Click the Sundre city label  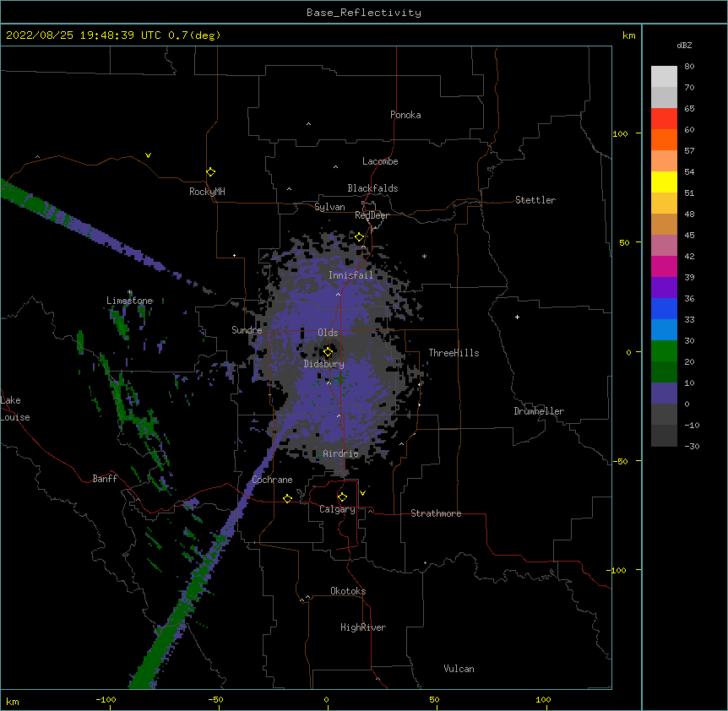click(x=247, y=330)
